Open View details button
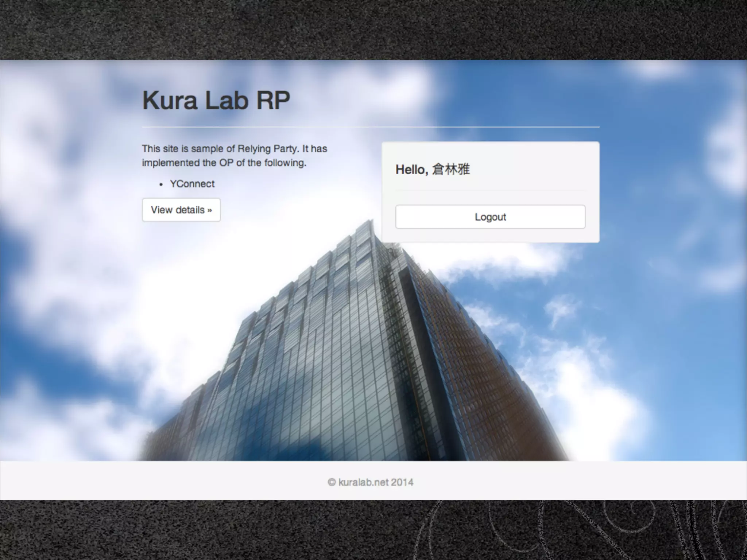The height and width of the screenshot is (560, 747). point(181,210)
